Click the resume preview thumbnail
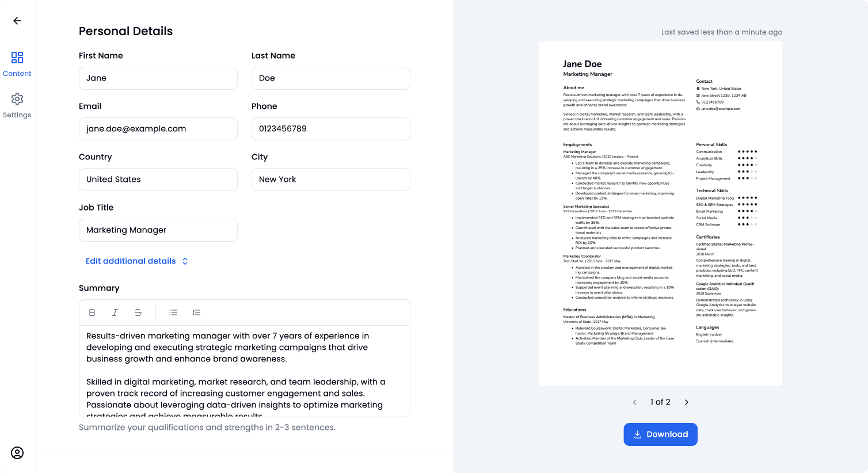Viewport: 868px width, 473px height. point(660,213)
